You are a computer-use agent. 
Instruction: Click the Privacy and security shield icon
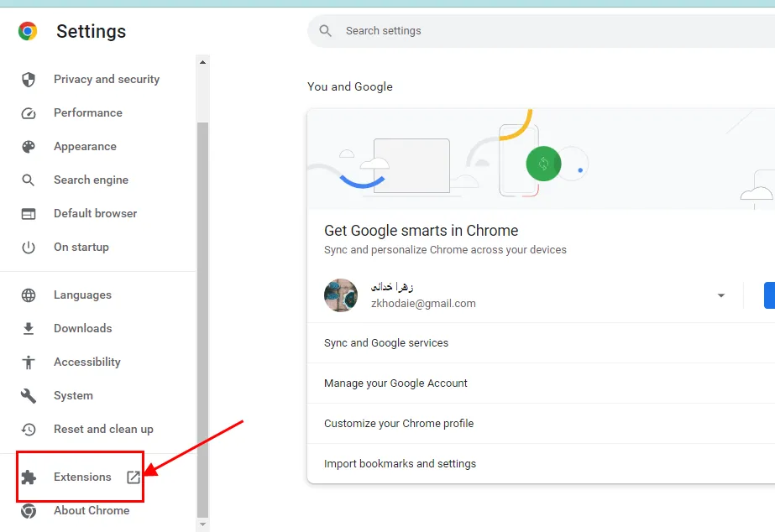coord(29,80)
